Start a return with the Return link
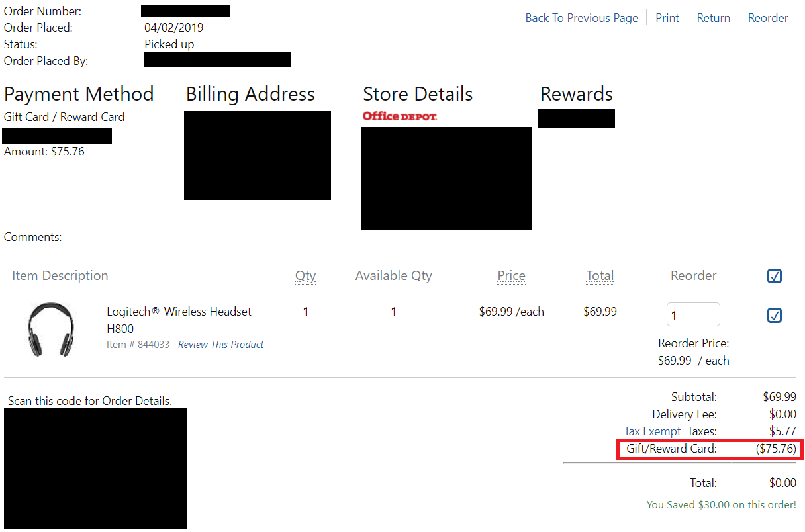 point(713,18)
